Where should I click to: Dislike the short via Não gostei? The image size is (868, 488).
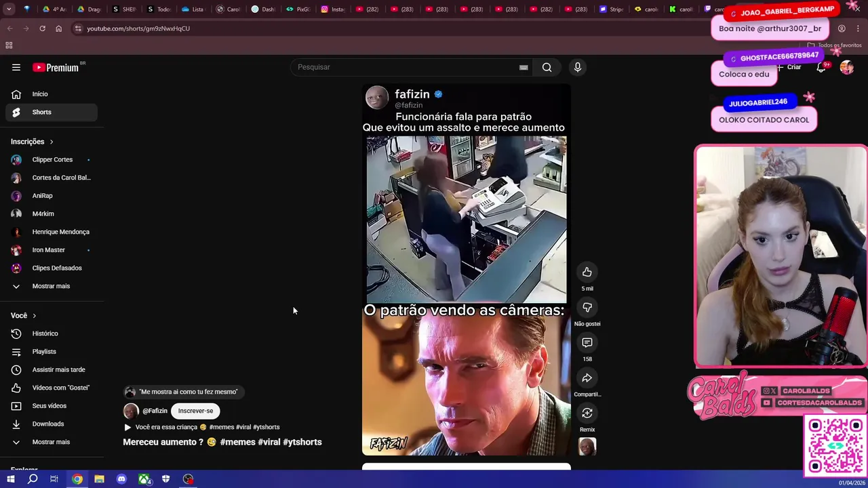pyautogui.click(x=587, y=307)
